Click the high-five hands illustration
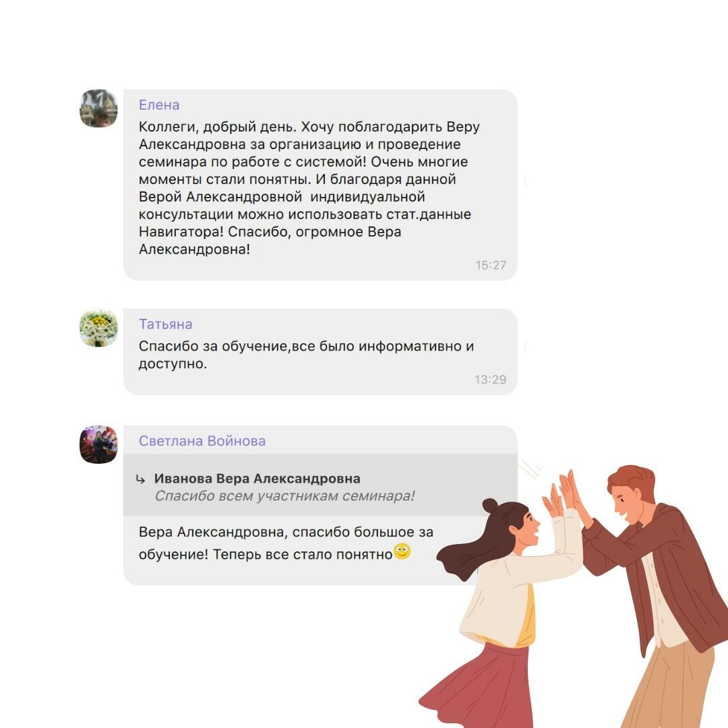 click(564, 497)
